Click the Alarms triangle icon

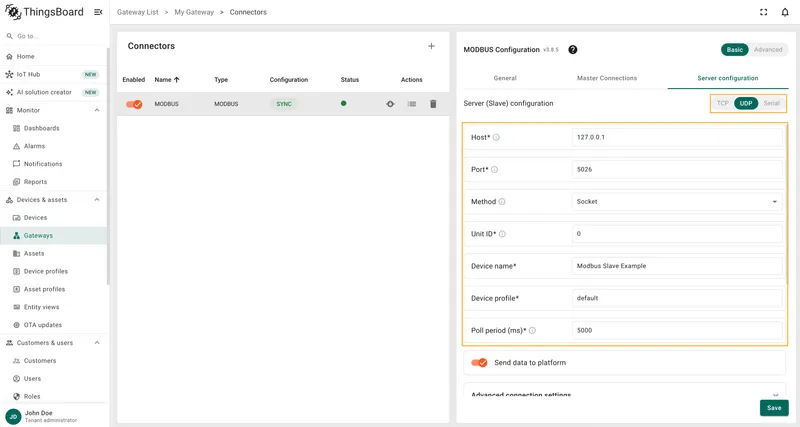(x=16, y=146)
